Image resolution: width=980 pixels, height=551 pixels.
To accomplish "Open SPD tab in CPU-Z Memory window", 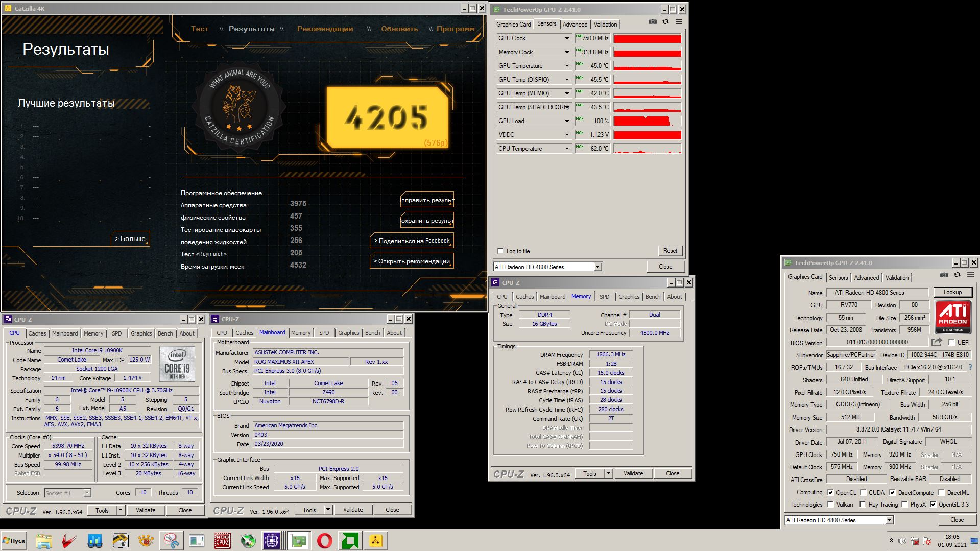I will (604, 297).
